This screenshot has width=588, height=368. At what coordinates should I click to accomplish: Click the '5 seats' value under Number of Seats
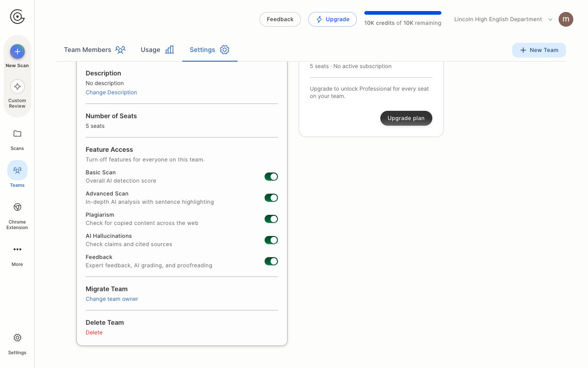[x=95, y=126]
